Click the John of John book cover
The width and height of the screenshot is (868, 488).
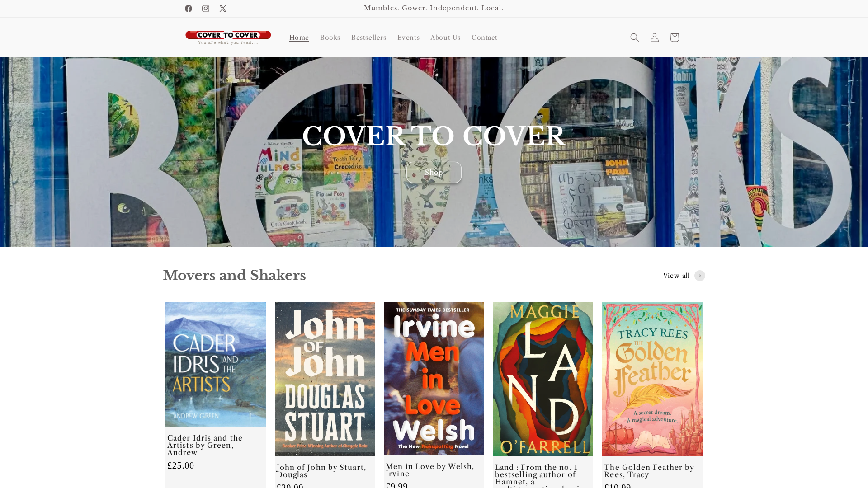coord(325,379)
